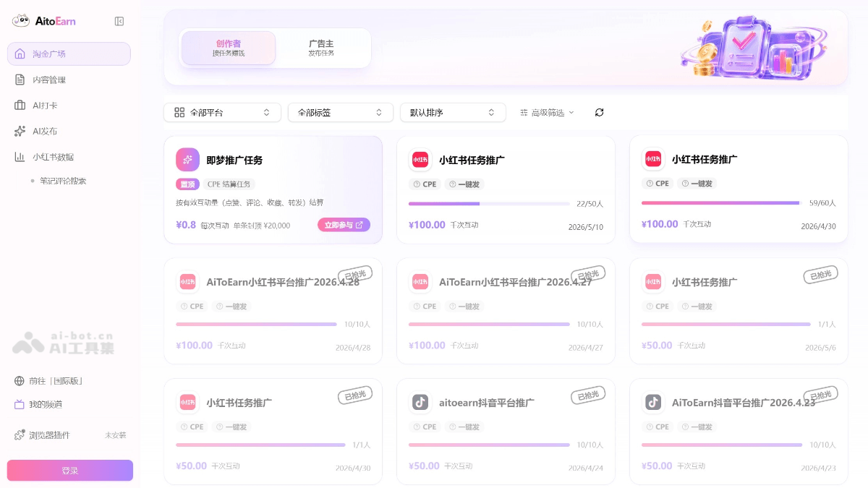The width and height of the screenshot is (868, 488).
Task: Open aitoearn抖音平台推广 card title
Action: coord(487,403)
